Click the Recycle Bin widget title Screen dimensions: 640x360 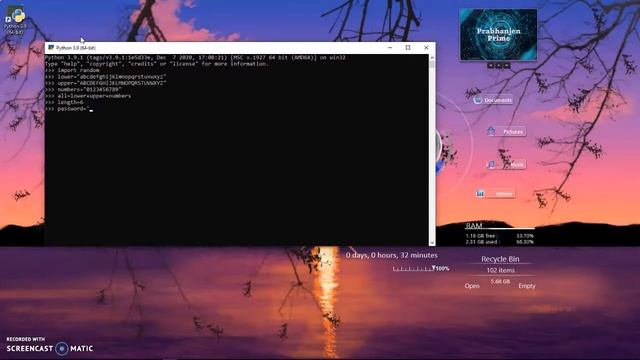pyautogui.click(x=500, y=259)
